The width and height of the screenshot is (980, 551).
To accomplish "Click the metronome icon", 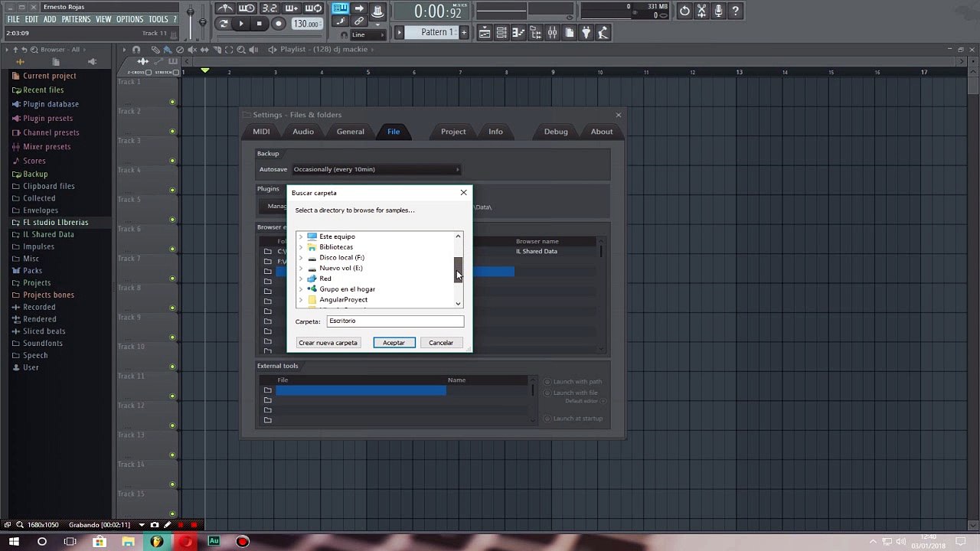I will click(225, 9).
